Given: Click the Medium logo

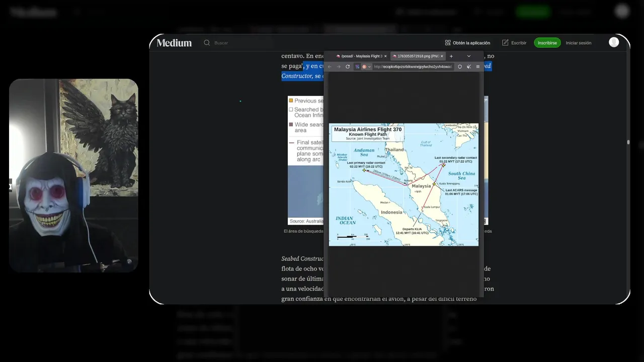Looking at the screenshot, I should tap(174, 43).
